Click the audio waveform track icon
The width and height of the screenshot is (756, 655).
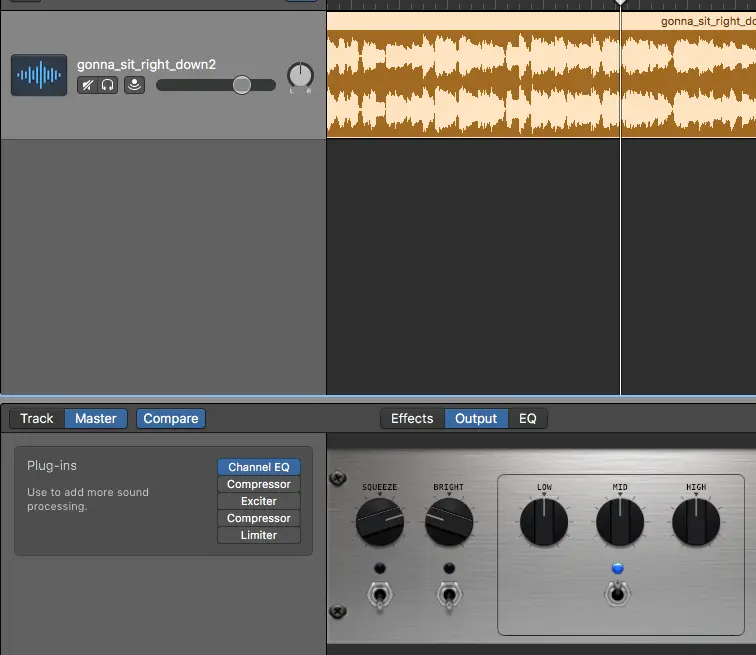click(39, 75)
